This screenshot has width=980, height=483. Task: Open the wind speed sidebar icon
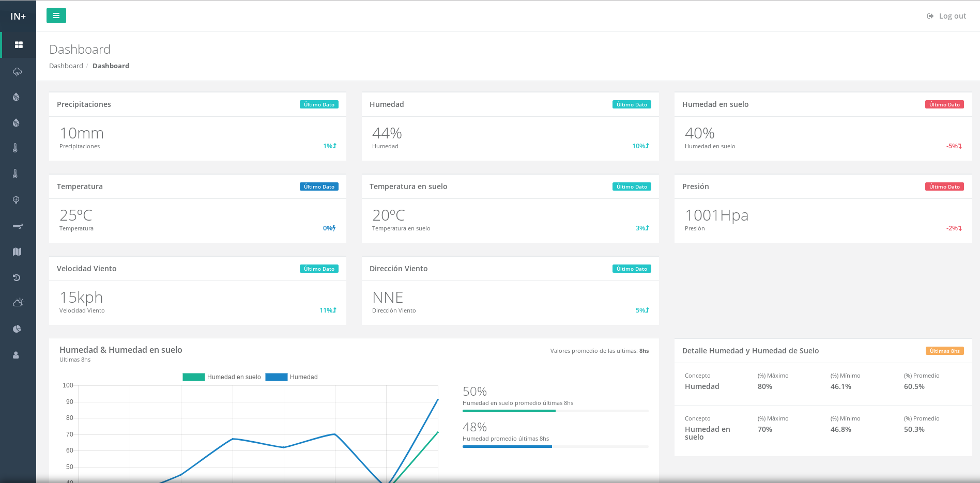point(18,226)
